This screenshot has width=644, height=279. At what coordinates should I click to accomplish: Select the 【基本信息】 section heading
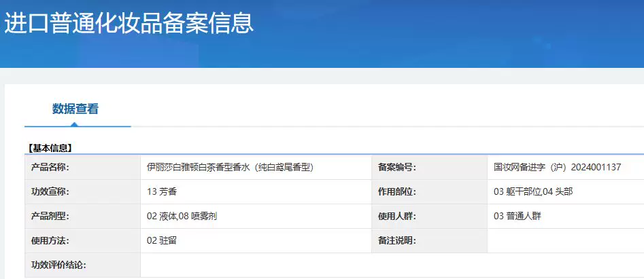(x=50, y=147)
